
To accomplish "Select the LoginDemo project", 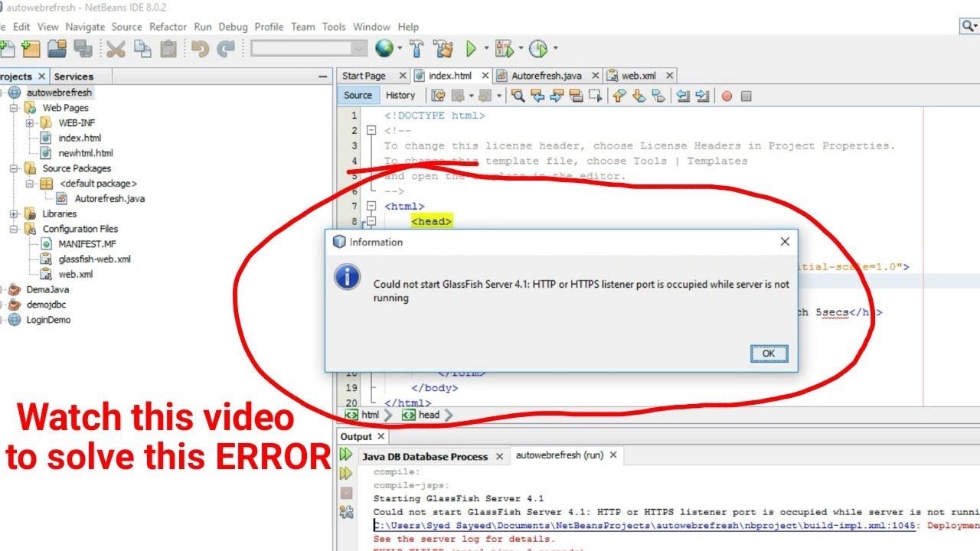I will coord(48,320).
